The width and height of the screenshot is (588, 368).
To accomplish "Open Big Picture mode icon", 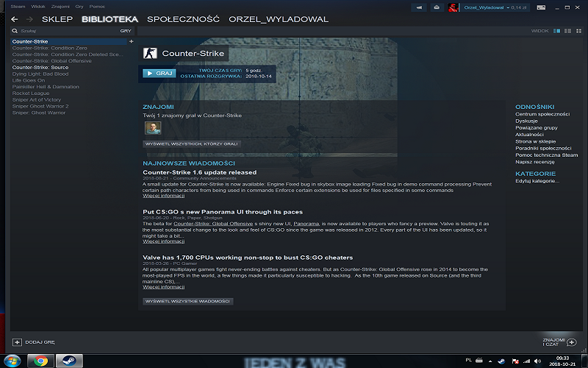I will click(542, 7).
